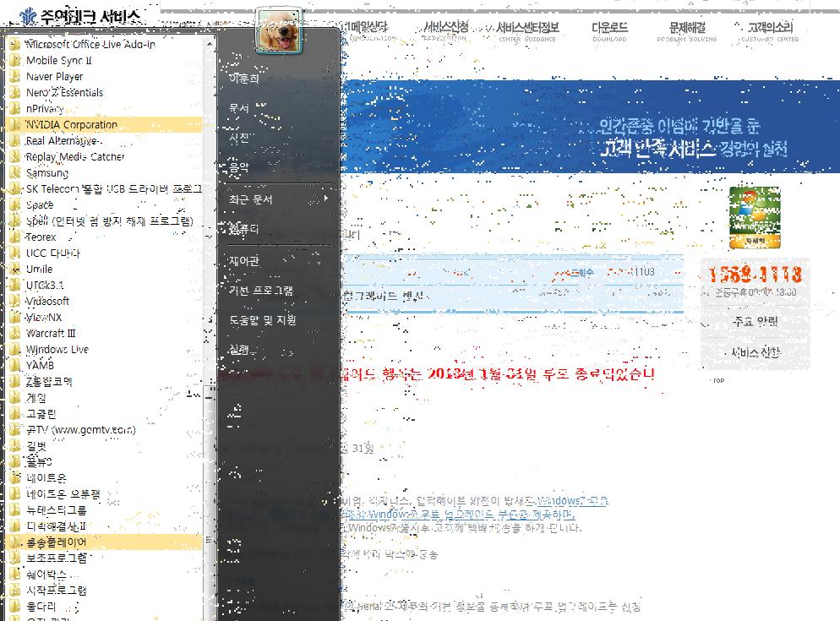
Task: Click the 곰TV (www.gomtv.com) folder icon
Action: 15,430
